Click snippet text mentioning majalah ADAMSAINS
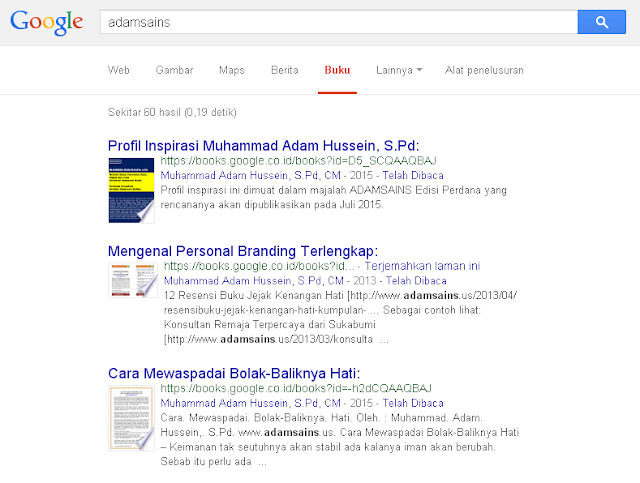The width and height of the screenshot is (640, 483). 333,197
